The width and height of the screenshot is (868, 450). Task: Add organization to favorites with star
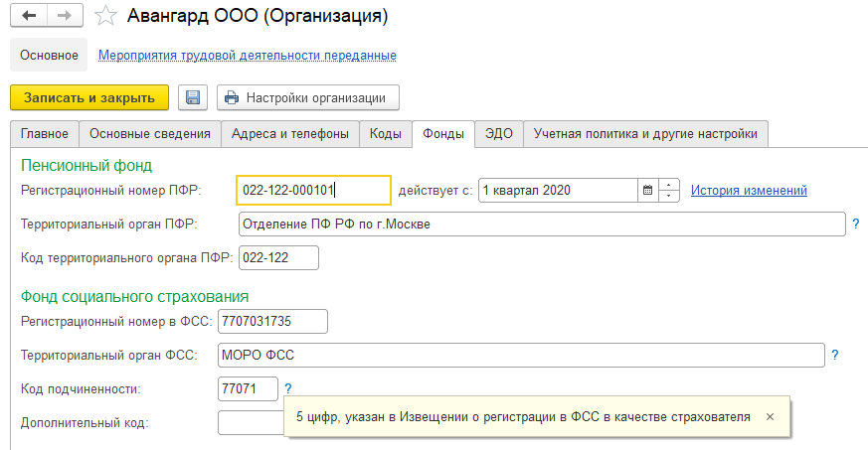(x=104, y=17)
